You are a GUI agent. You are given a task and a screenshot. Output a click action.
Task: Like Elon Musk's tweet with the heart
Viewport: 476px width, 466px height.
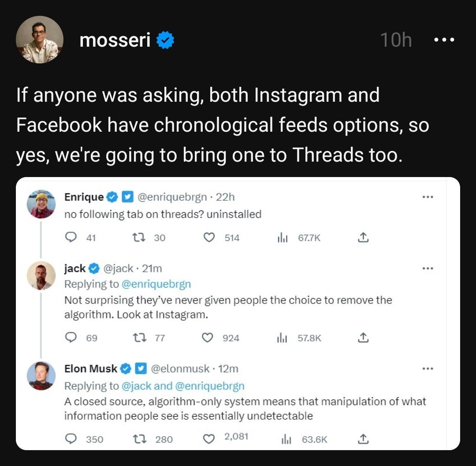209,439
